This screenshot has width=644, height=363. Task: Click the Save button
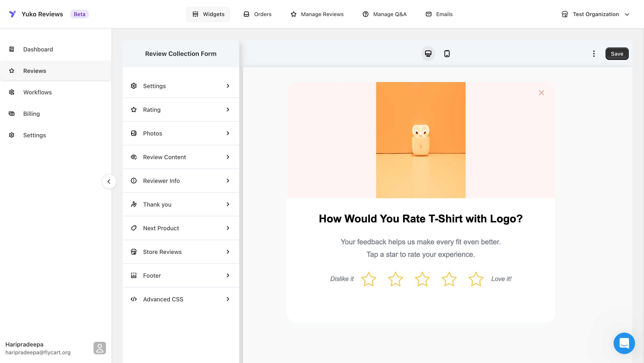617,54
